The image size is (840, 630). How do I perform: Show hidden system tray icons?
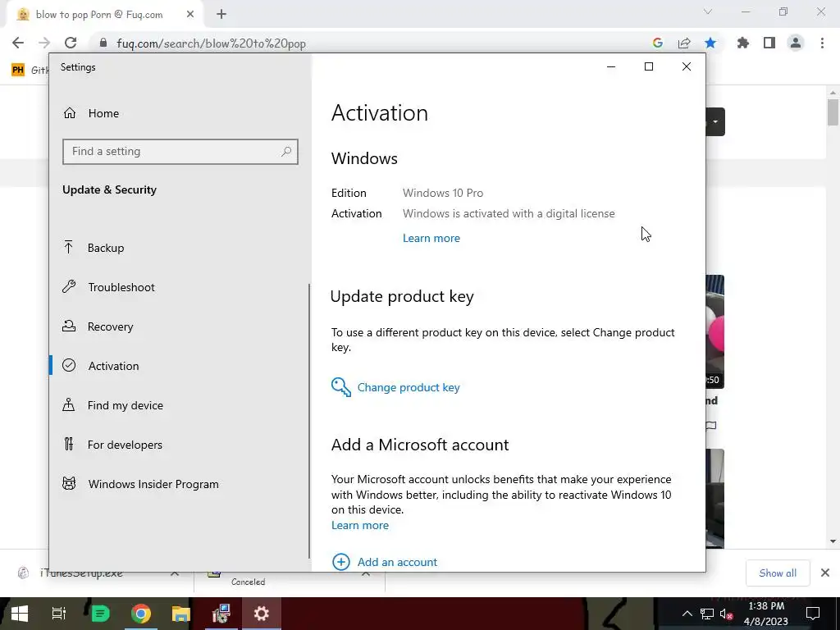687,614
